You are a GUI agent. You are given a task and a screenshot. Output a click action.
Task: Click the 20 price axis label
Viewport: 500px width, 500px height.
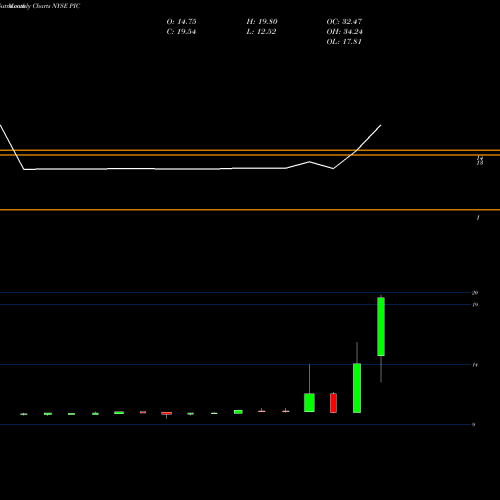(475, 293)
